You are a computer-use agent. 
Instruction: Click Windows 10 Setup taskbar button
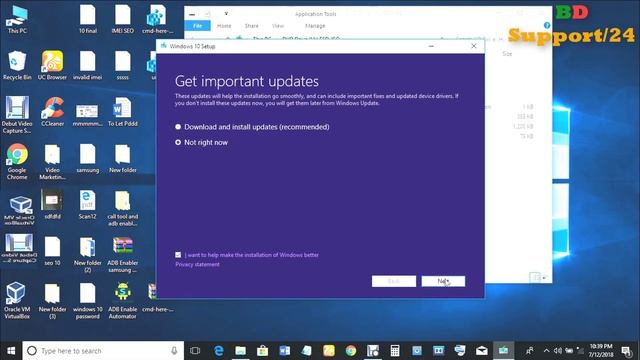point(504,351)
